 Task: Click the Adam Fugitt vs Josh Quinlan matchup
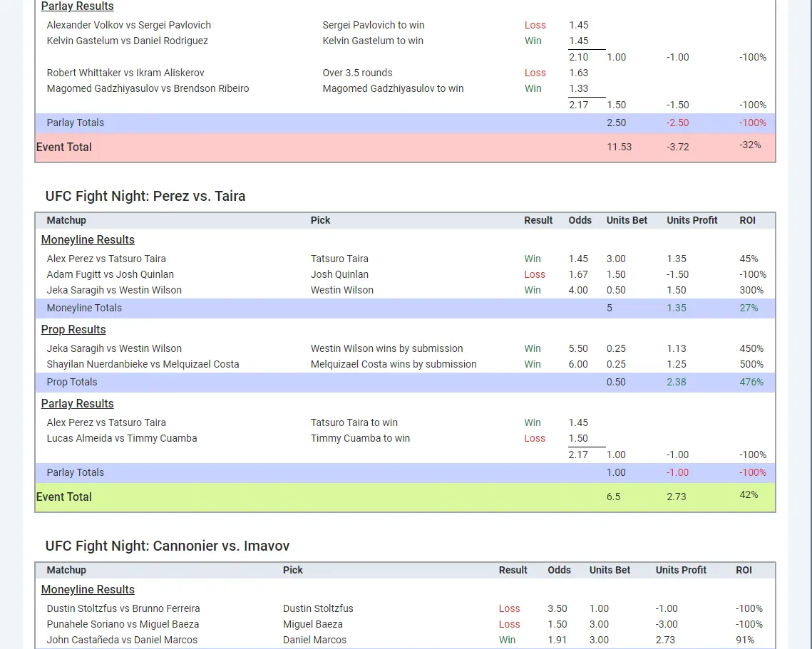tap(111, 274)
